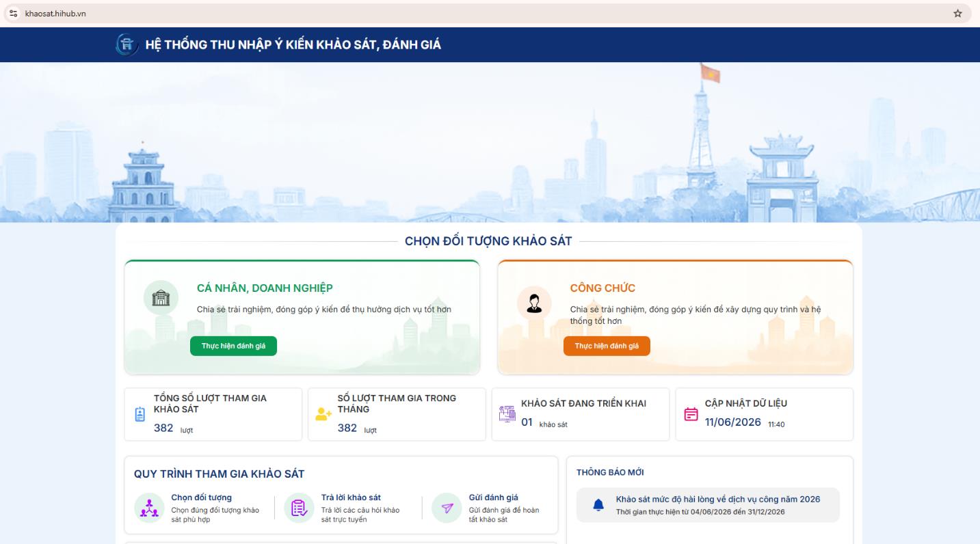Click the TỔNG SỐ LƯỢT THAM GIA KHẢO SÁT label
980x544 pixels.
click(210, 403)
